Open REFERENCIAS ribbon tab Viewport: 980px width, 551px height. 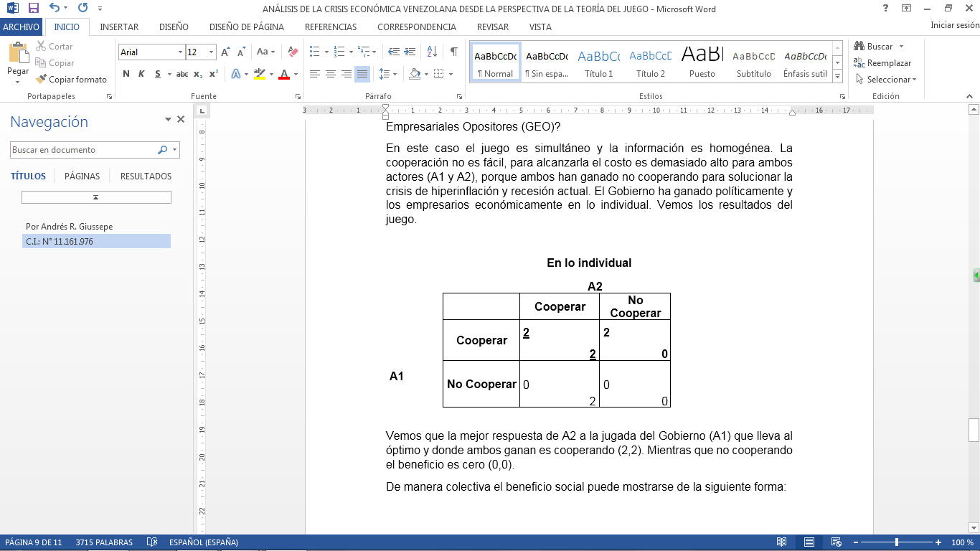coord(331,27)
